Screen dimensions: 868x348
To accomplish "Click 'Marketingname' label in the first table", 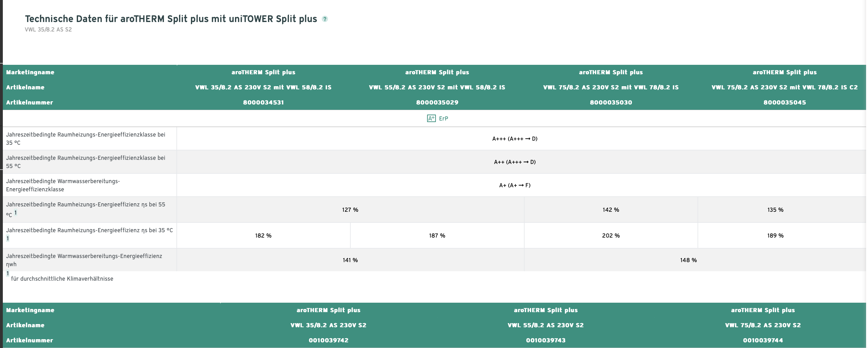I will point(30,72).
